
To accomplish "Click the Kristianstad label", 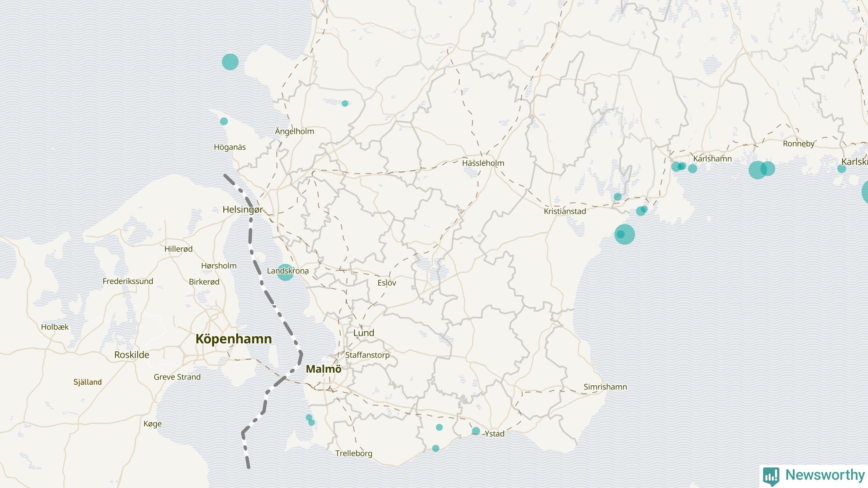I will pos(565,211).
